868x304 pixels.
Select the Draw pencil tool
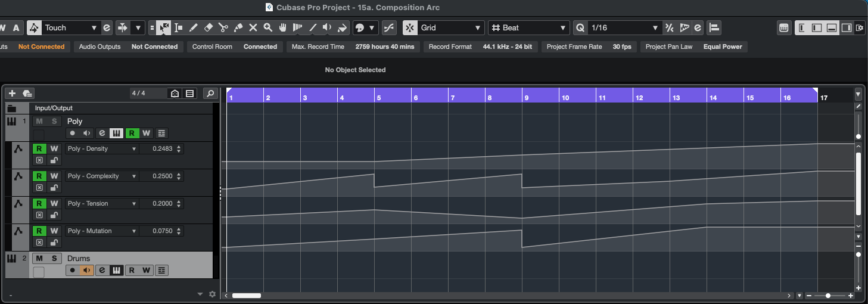pos(194,27)
